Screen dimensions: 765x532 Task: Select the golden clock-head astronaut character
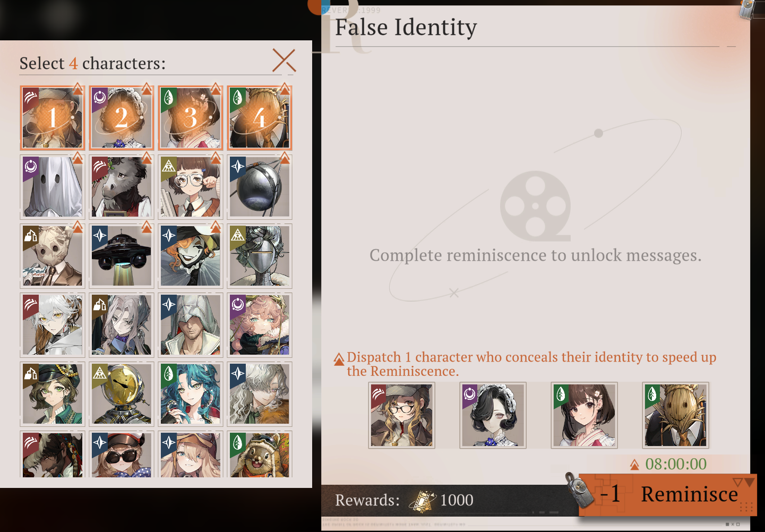pos(122,394)
